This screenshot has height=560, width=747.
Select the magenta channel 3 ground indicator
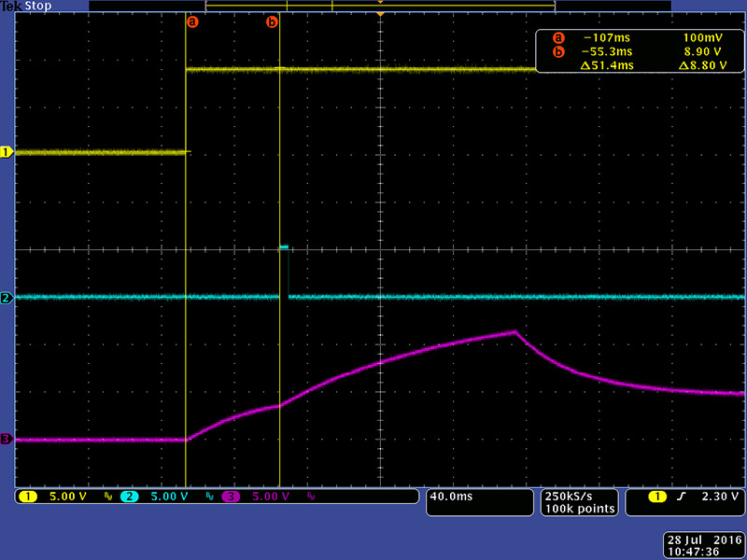7,439
